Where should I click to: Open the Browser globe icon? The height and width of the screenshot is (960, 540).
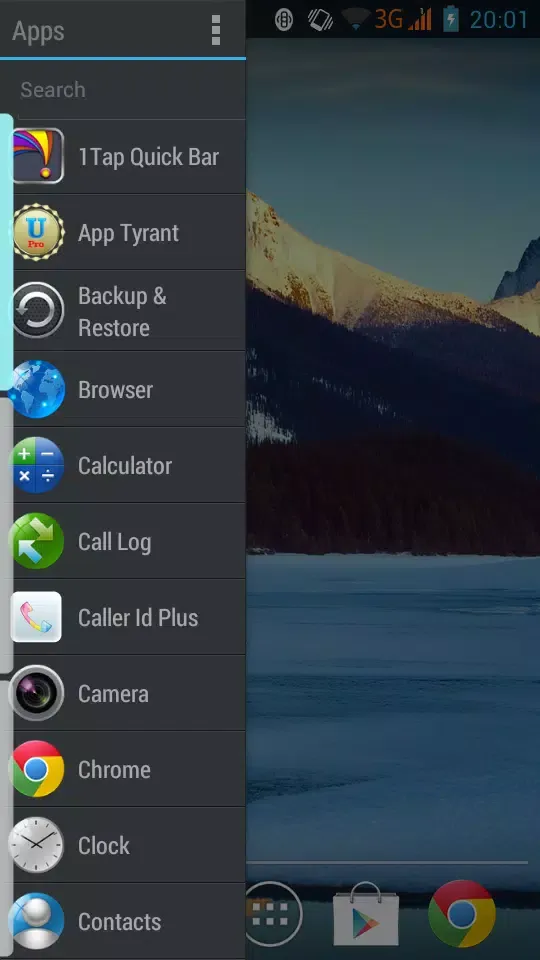37,389
